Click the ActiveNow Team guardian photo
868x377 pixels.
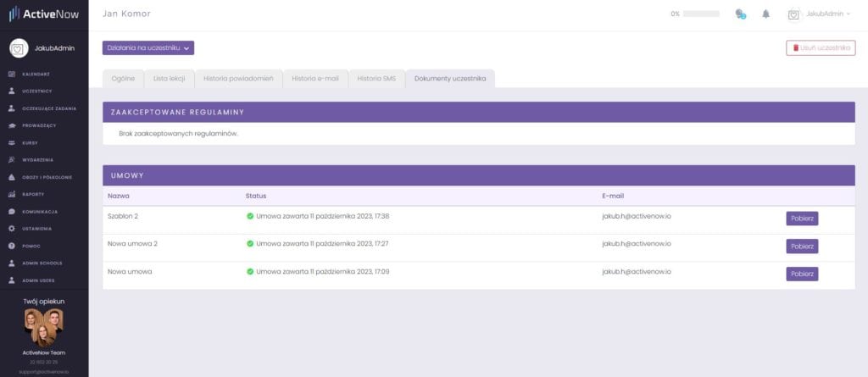click(44, 327)
